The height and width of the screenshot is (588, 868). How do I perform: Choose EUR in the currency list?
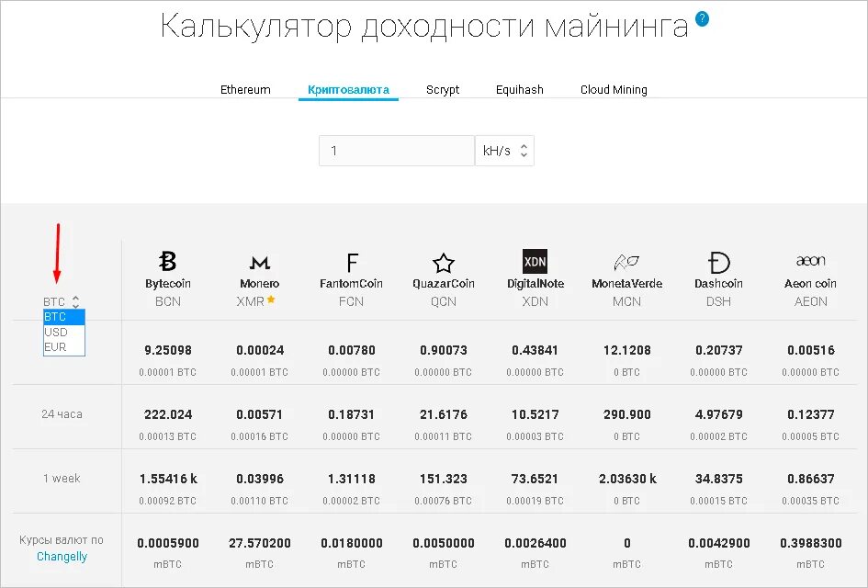point(63,347)
